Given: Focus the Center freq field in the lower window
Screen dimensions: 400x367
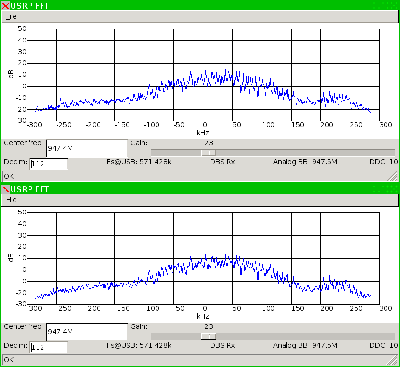Looking at the screenshot, I should coord(87,332).
